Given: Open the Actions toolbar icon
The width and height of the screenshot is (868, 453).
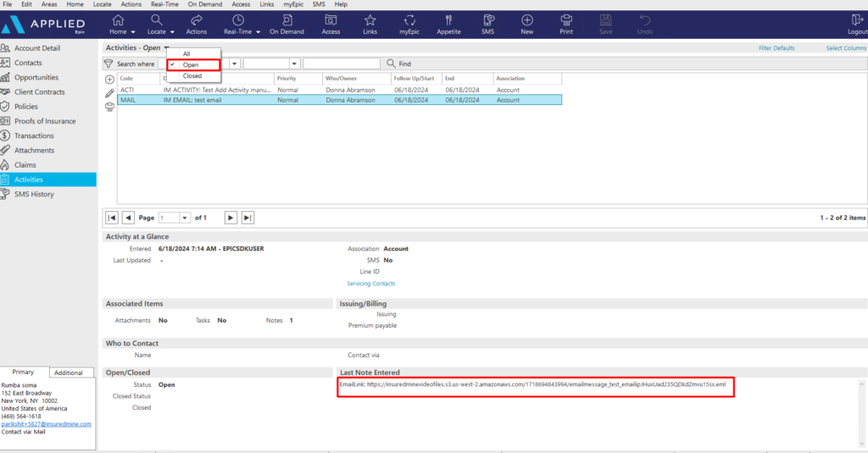Looking at the screenshot, I should pos(197,20).
